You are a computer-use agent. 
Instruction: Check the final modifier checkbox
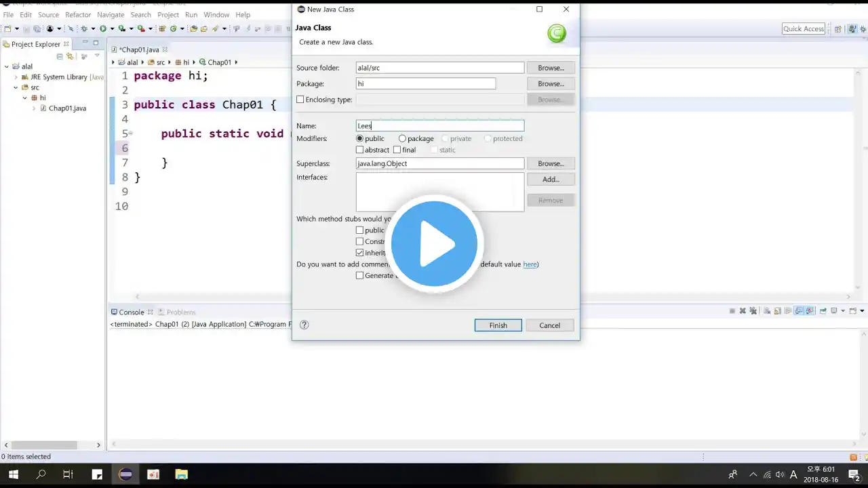click(397, 150)
